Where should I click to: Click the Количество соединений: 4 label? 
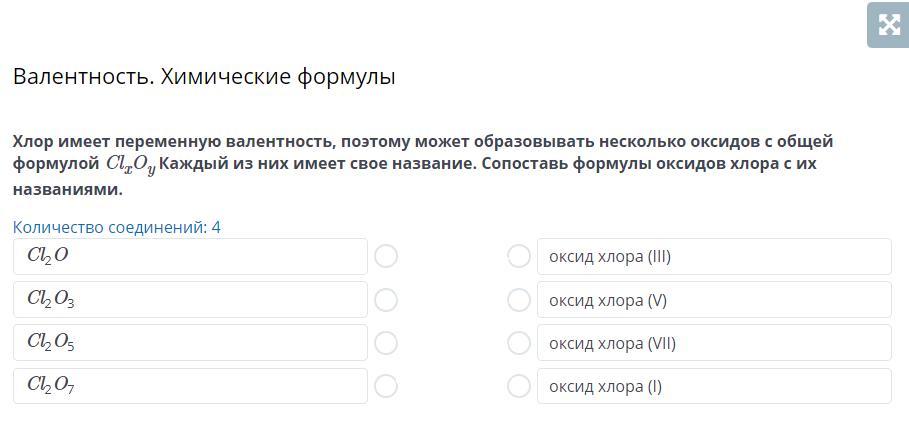coord(117,227)
